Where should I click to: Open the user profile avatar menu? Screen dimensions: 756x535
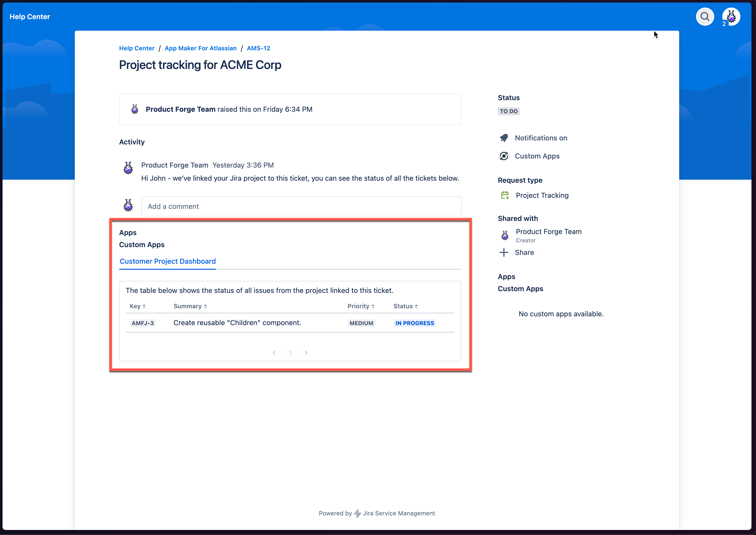[731, 17]
